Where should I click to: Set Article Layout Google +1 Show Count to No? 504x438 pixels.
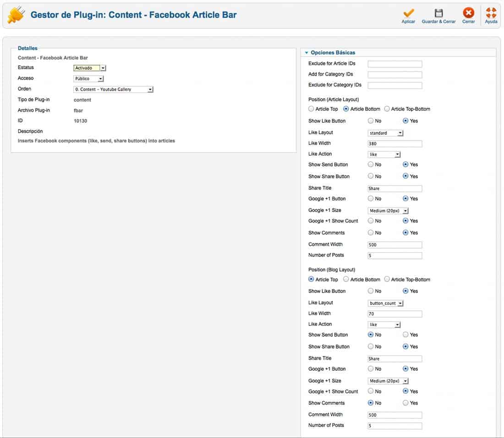pos(371,221)
